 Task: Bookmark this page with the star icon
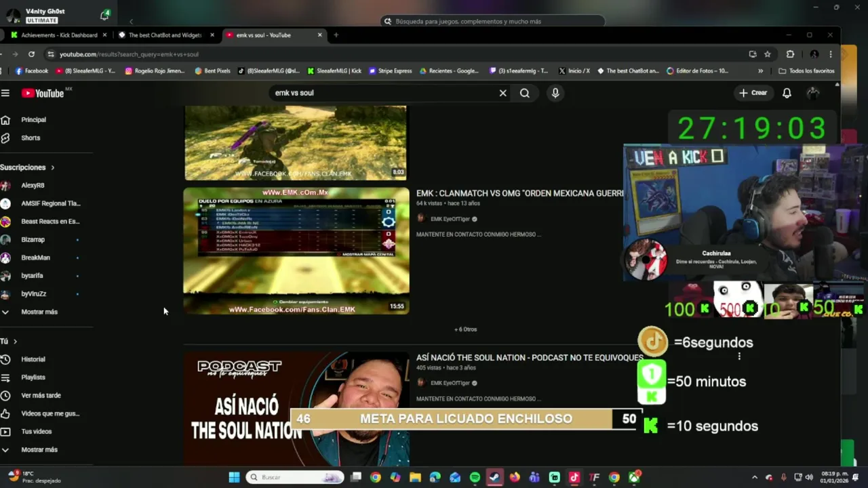point(768,54)
